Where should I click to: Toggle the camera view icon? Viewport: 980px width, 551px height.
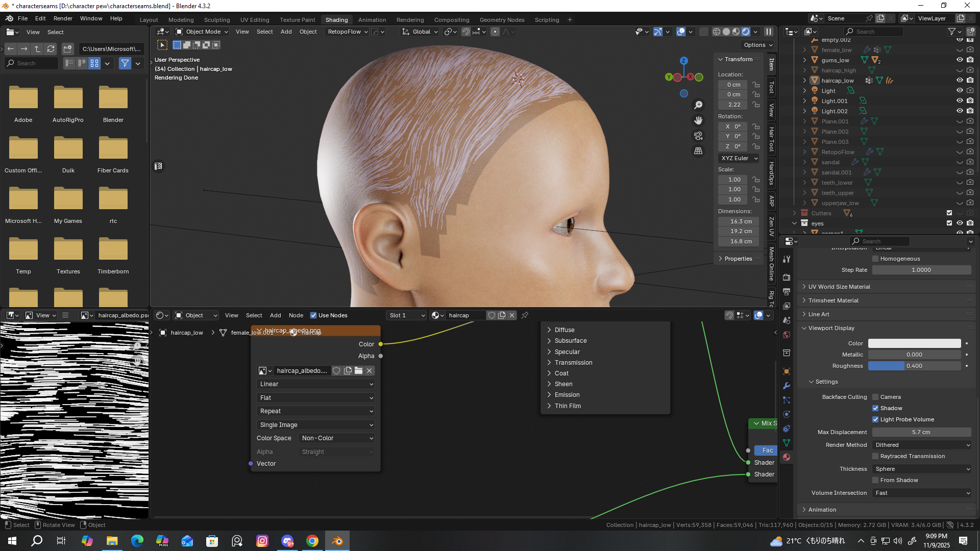click(x=698, y=136)
